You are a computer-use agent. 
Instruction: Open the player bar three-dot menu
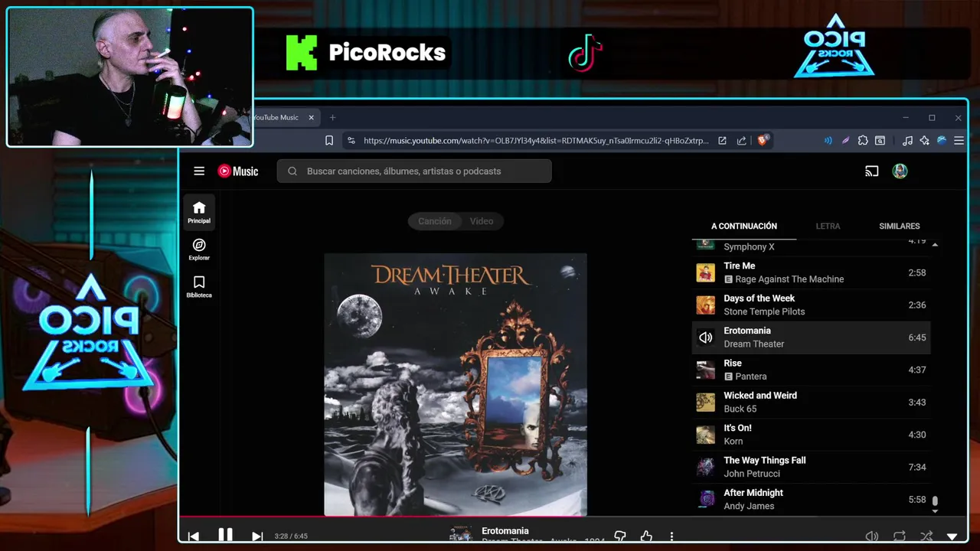coord(671,536)
